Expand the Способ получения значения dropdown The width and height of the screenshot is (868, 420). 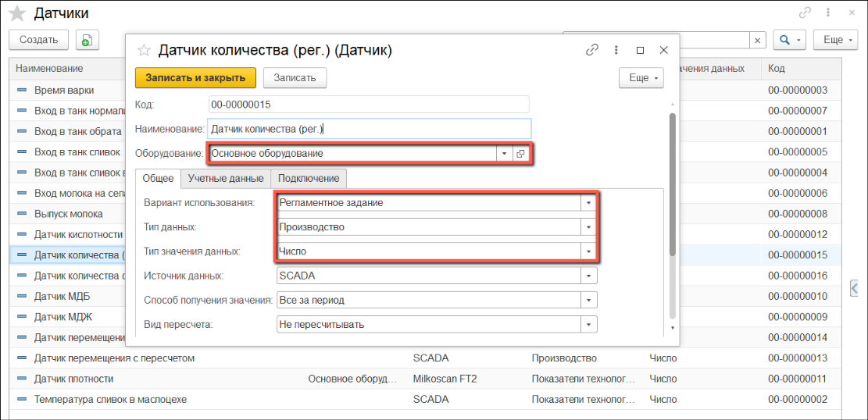(x=588, y=300)
